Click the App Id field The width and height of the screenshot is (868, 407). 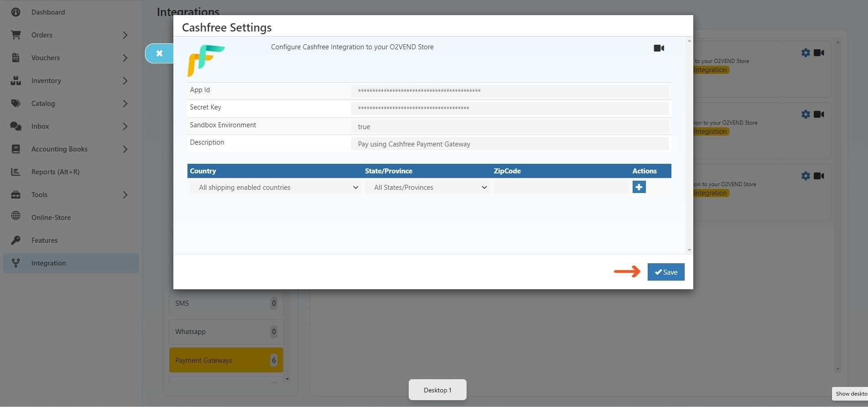click(x=510, y=91)
